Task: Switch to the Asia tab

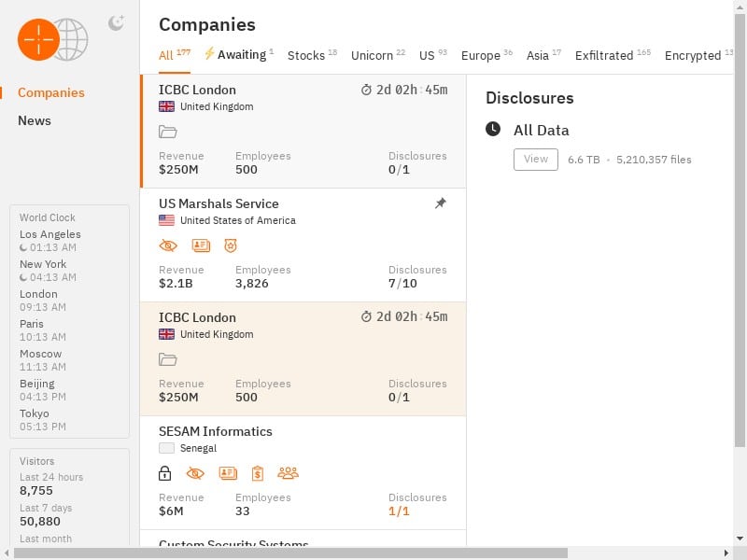Action: pyautogui.click(x=543, y=55)
